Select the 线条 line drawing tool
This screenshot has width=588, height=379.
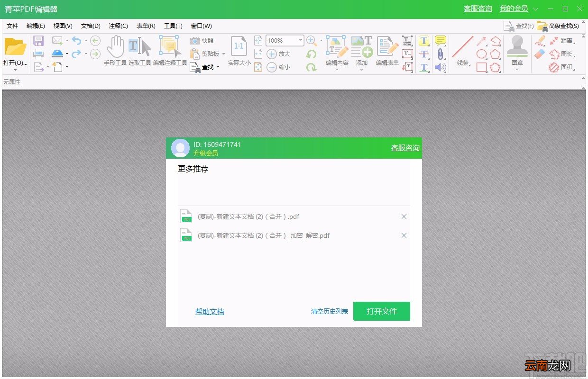pyautogui.click(x=463, y=51)
